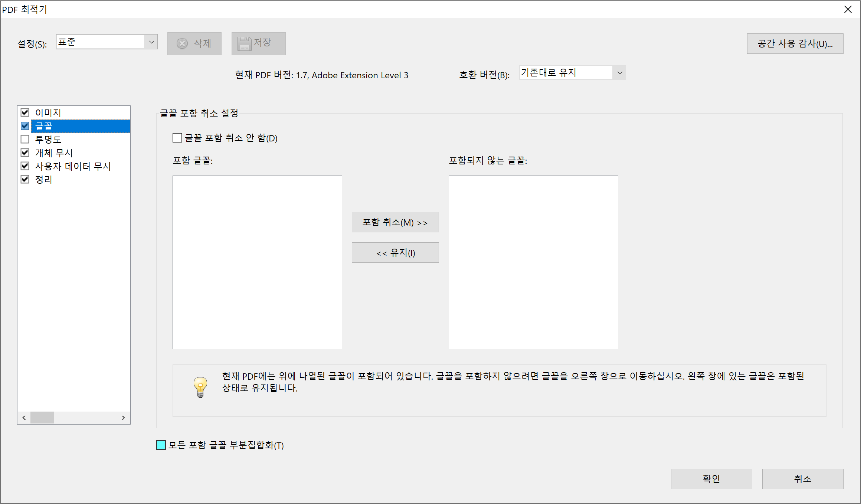This screenshot has height=504, width=861.
Task: Click right scroll arrow in panel list
Action: (123, 418)
